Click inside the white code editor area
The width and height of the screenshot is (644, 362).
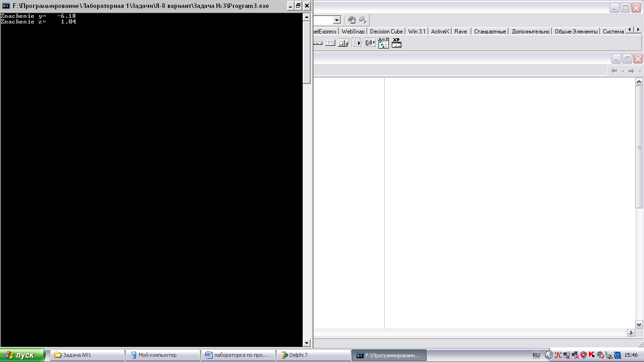tap(510, 203)
